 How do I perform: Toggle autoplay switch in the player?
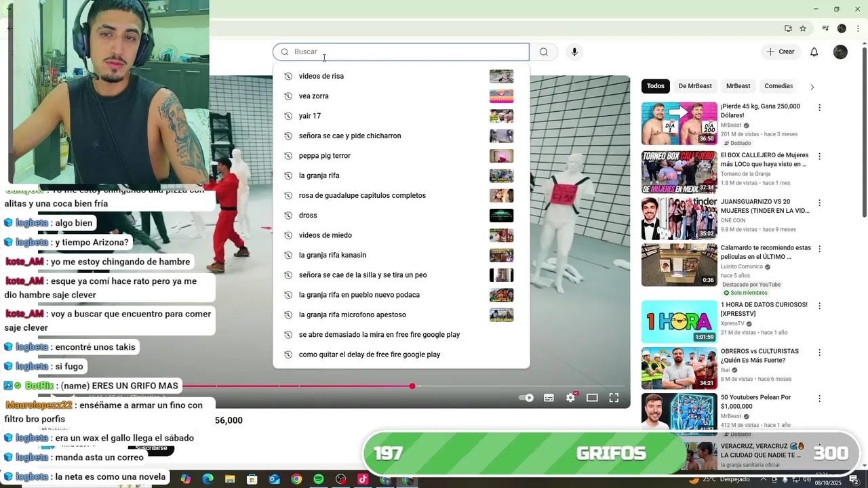(526, 398)
